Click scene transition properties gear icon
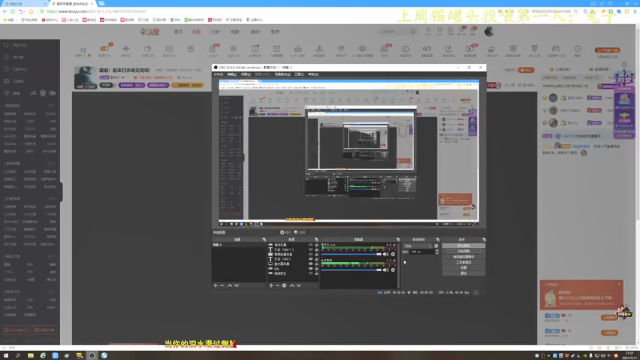 point(436,246)
